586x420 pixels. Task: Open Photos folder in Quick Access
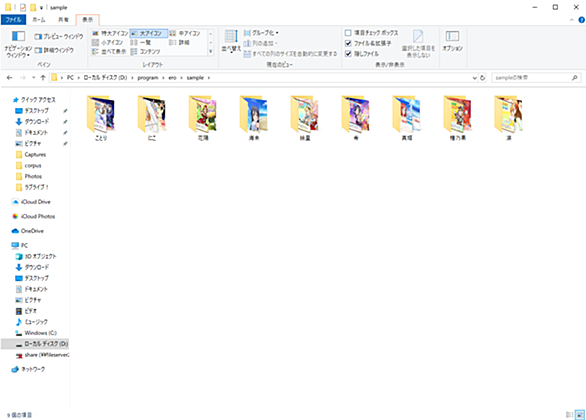(x=29, y=176)
